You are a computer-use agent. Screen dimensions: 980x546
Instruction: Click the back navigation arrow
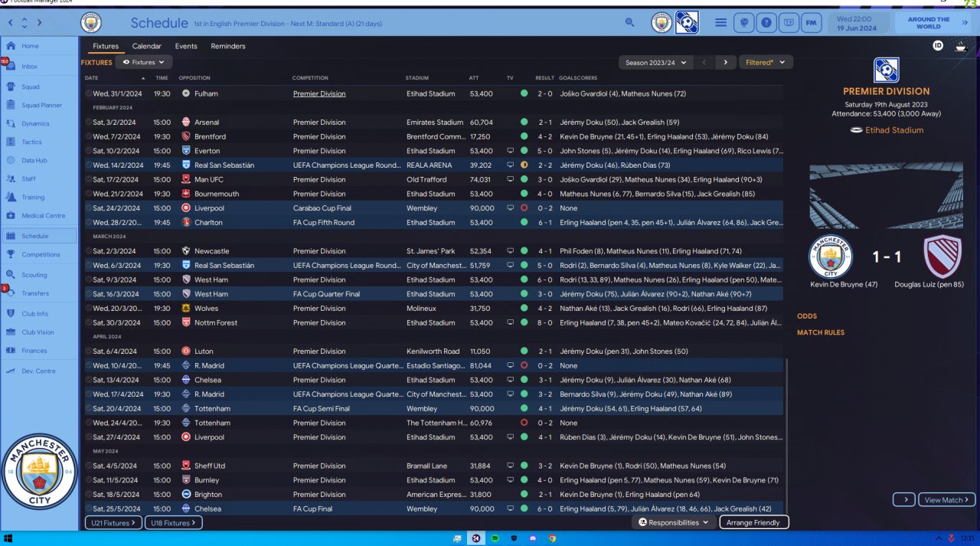[10, 23]
